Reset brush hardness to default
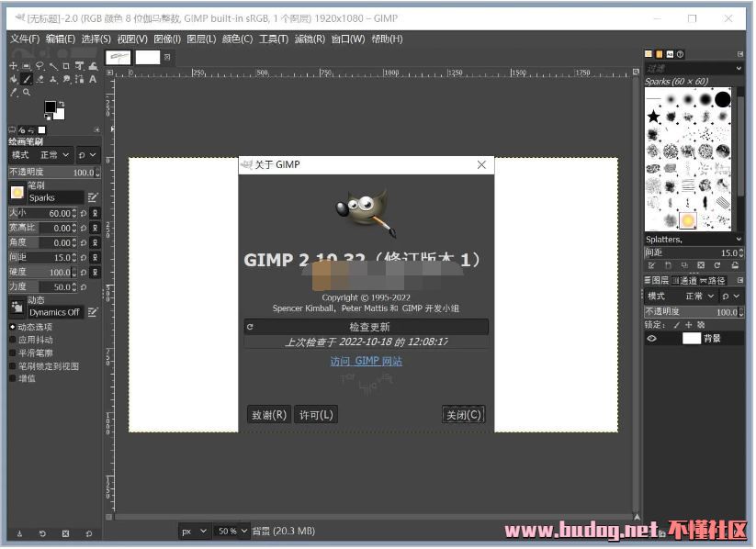Viewport: 756px width, 549px height. tap(84, 273)
